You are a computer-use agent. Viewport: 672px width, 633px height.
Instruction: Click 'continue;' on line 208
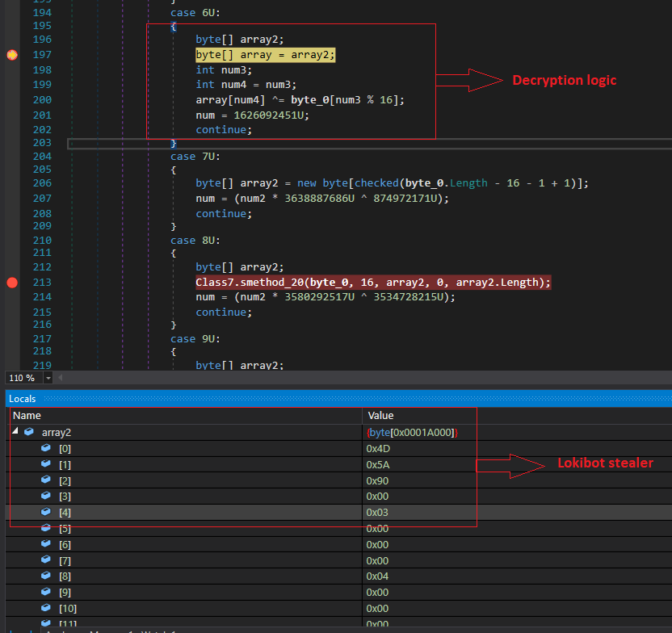pyautogui.click(x=224, y=214)
